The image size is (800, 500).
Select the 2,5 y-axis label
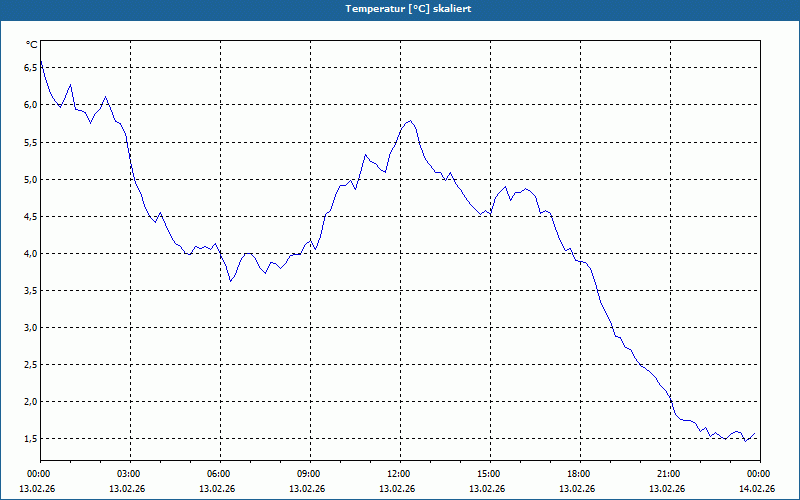[31, 364]
